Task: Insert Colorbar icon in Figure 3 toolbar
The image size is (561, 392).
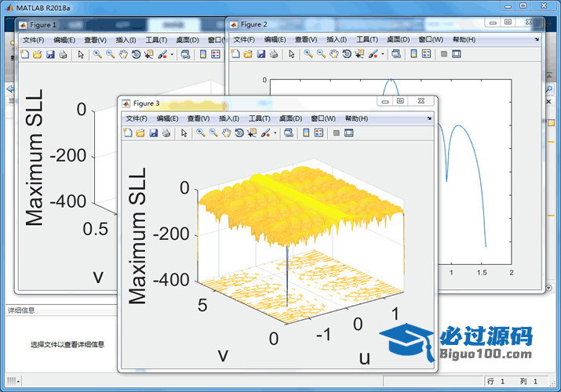Action: (x=306, y=133)
